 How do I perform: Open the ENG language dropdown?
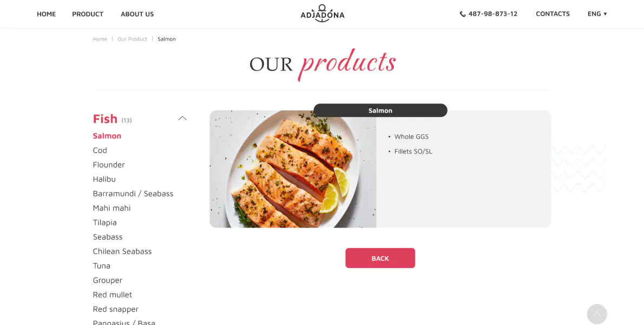(597, 14)
